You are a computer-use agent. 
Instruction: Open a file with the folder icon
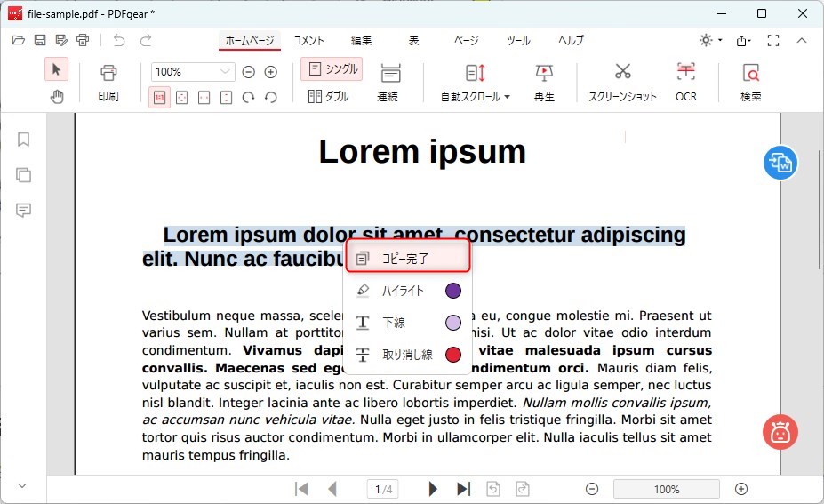tap(19, 40)
